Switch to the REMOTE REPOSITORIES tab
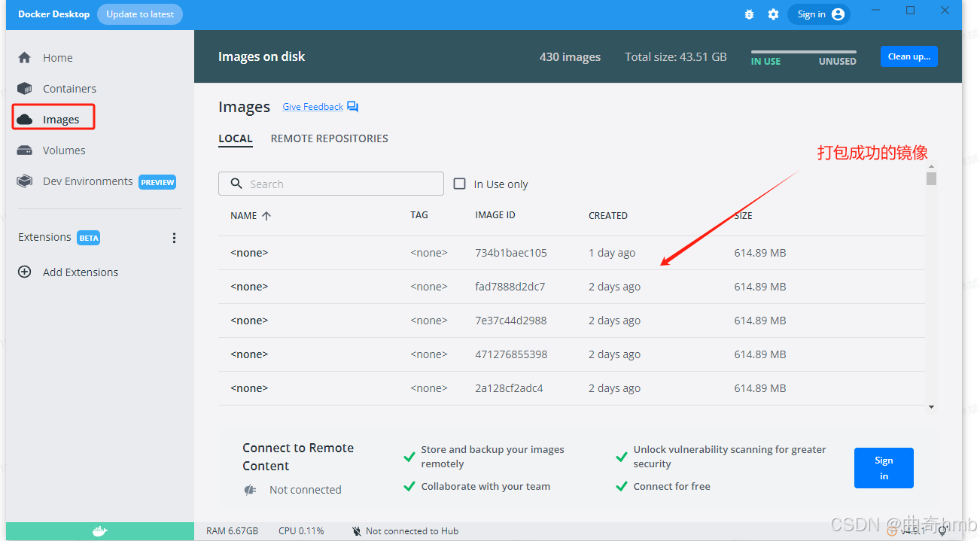Screen dimensions: 980x541 pyautogui.click(x=330, y=138)
